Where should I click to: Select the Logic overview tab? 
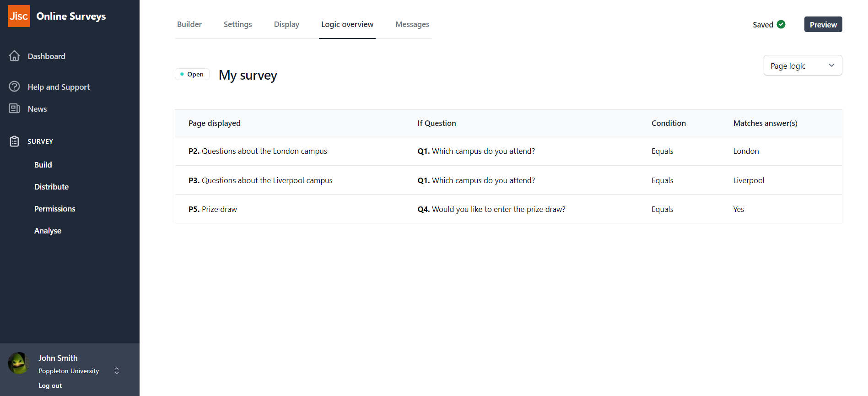347,24
